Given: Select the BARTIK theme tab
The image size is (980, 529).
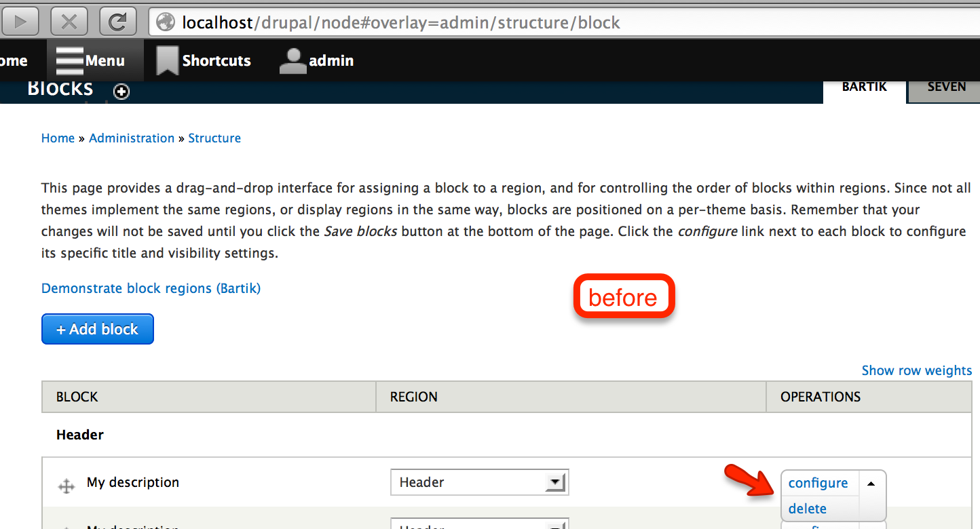Looking at the screenshot, I should (864, 87).
